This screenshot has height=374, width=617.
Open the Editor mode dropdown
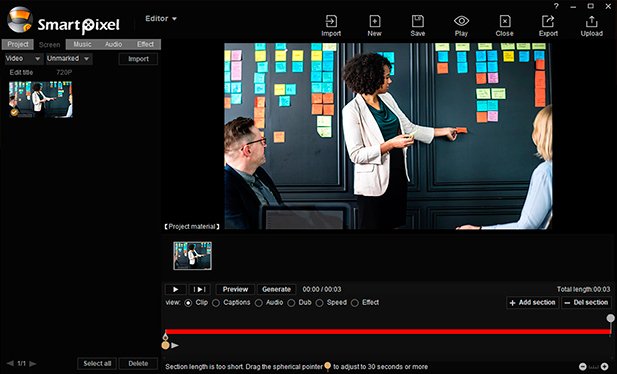pyautogui.click(x=161, y=19)
